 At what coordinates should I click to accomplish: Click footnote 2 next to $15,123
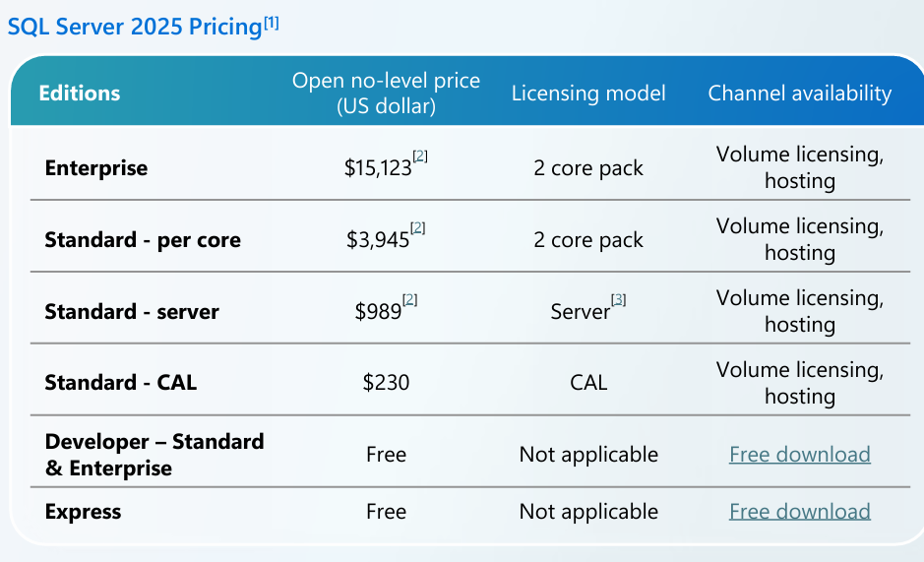pyautogui.click(x=420, y=156)
